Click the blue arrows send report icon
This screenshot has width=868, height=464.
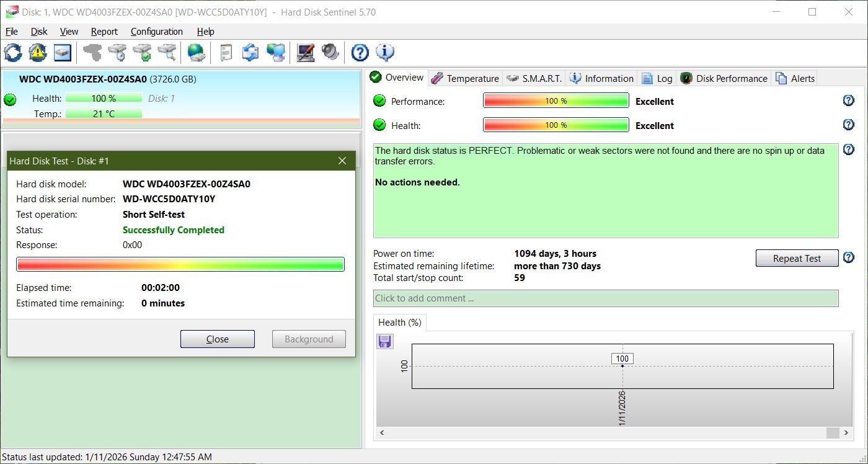coord(250,53)
